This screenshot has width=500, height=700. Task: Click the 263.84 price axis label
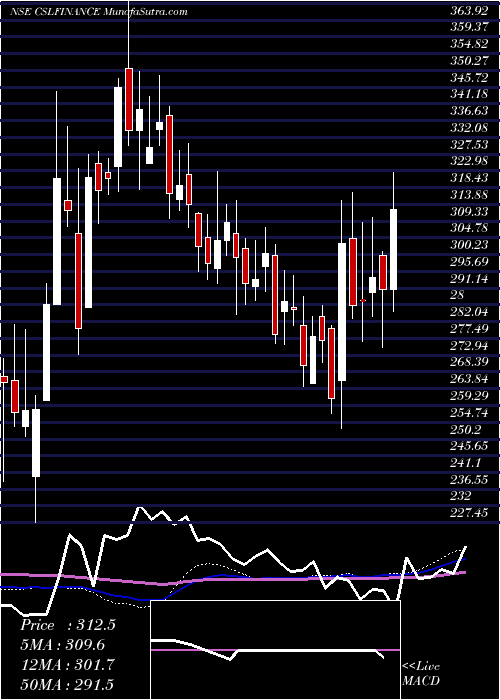click(x=468, y=379)
